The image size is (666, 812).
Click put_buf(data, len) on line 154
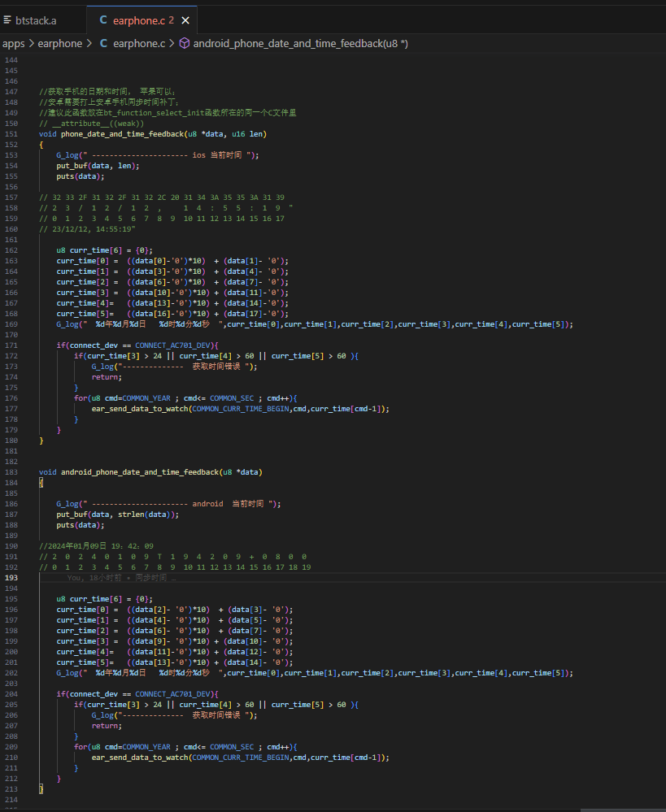[x=98, y=166]
